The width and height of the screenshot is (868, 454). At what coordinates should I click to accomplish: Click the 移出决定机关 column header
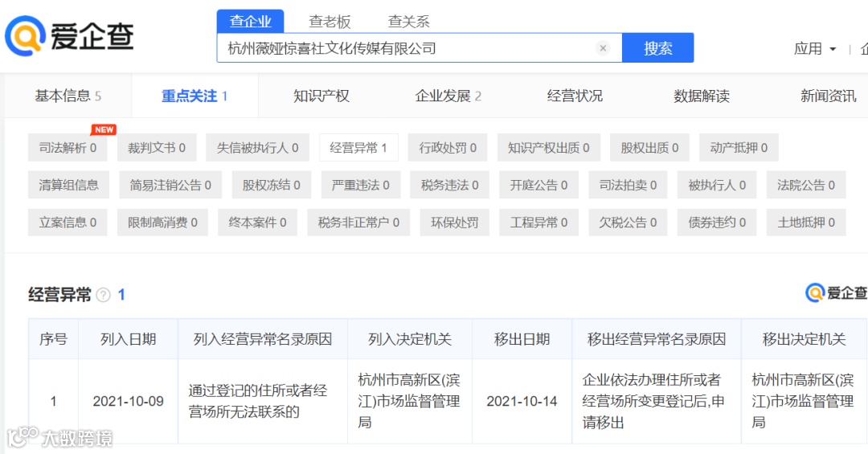click(x=804, y=339)
